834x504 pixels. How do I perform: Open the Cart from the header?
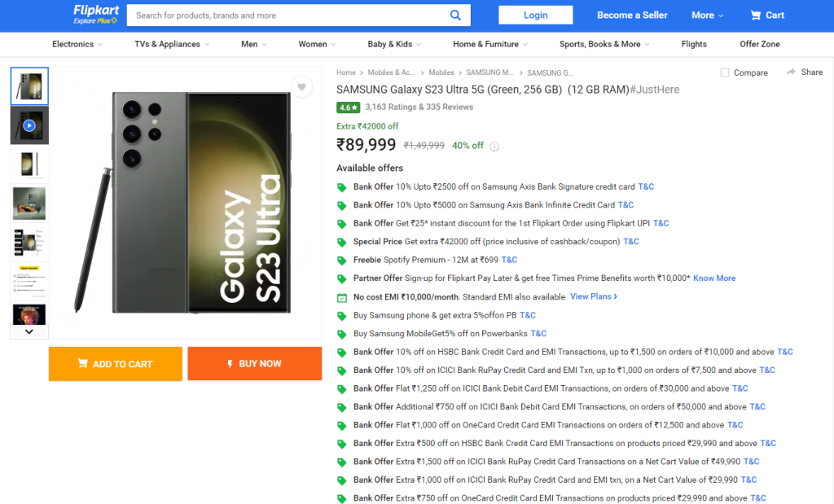766,15
